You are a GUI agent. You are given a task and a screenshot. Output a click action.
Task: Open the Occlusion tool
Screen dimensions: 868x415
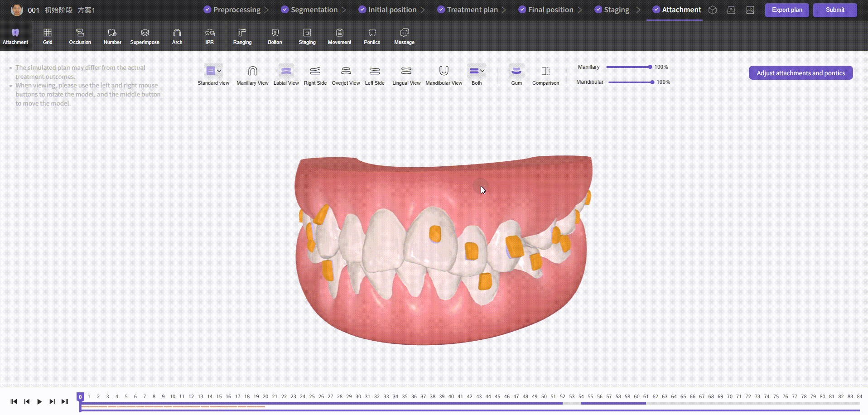pos(80,36)
